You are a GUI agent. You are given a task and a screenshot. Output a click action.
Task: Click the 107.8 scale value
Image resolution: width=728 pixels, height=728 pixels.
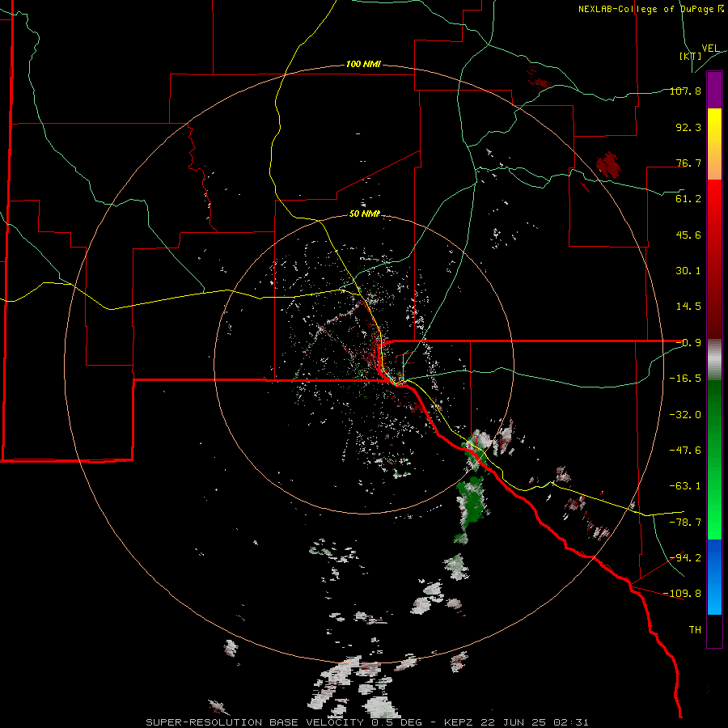tap(685, 91)
